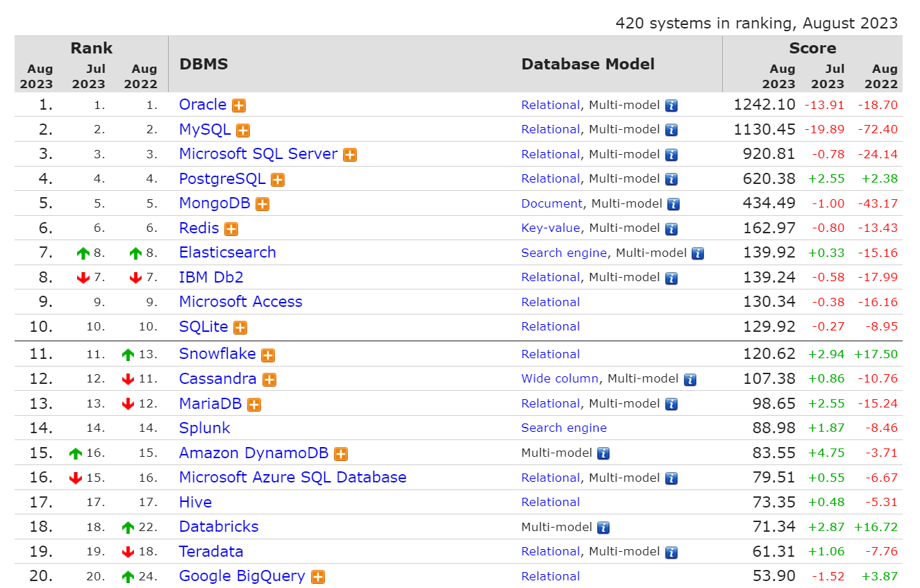Click the Relational link in Microsoft Access row
Viewport: 920px width, 588px height.
[551, 302]
